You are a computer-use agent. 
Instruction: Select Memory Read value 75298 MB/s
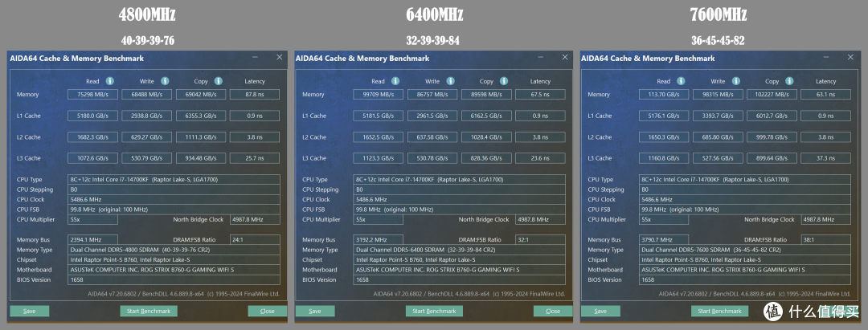point(92,95)
